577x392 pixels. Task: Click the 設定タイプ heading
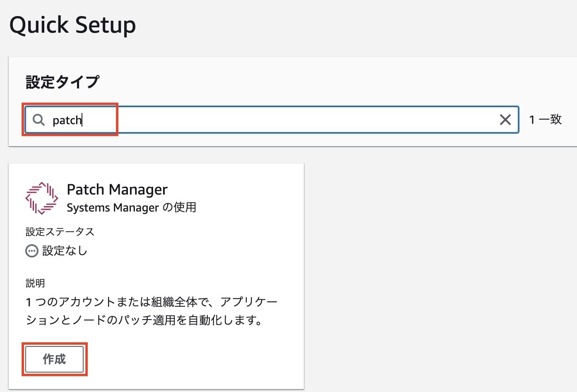(63, 82)
